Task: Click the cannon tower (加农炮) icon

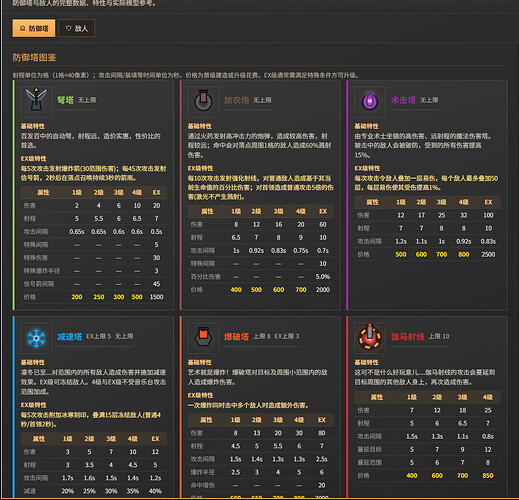Action: 203,101
